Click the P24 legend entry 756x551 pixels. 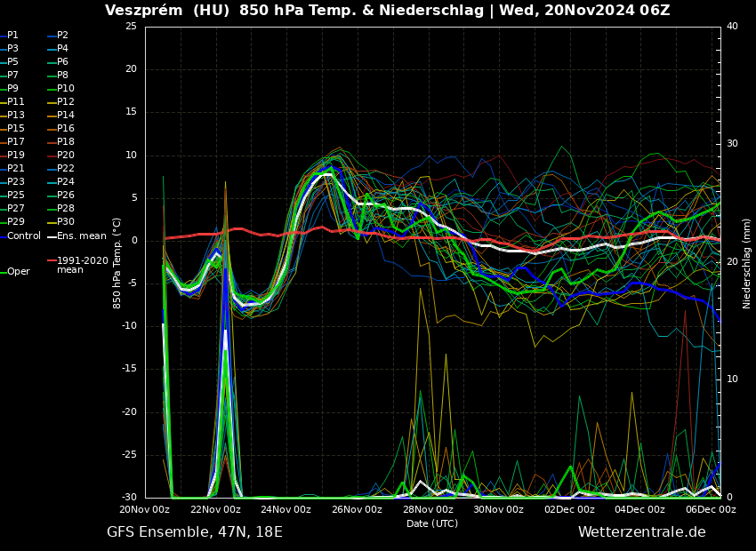66,182
